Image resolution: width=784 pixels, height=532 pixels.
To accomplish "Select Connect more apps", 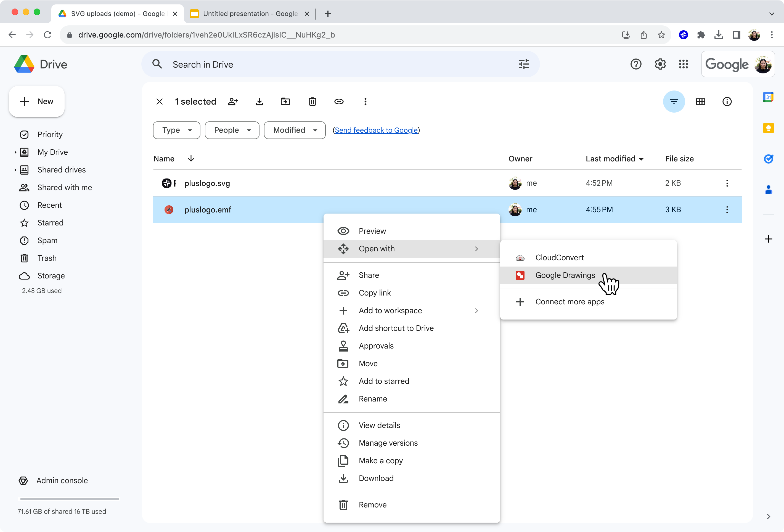I will pos(588,302).
